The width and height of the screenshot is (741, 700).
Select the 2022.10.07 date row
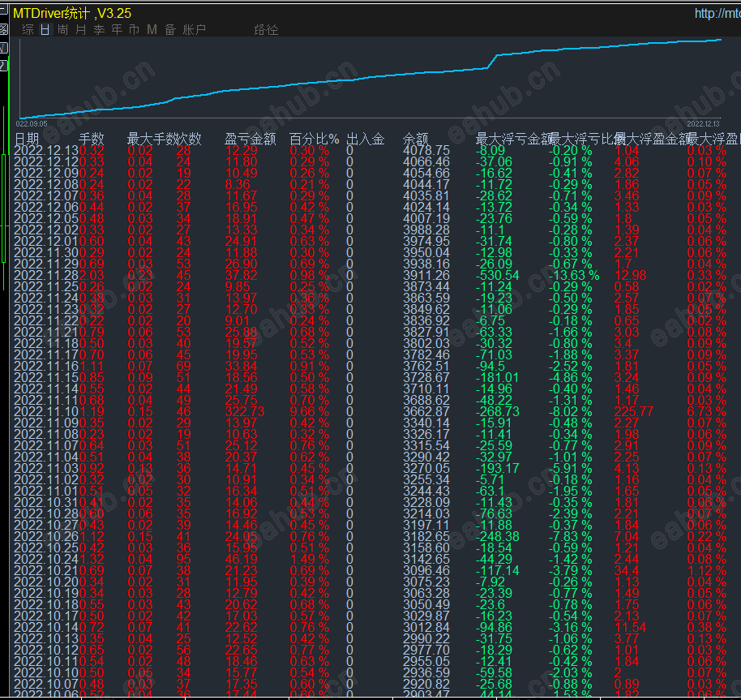(46, 685)
